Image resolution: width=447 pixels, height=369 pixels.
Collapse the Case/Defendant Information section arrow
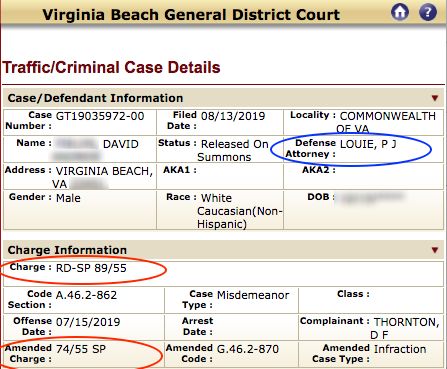click(x=435, y=98)
